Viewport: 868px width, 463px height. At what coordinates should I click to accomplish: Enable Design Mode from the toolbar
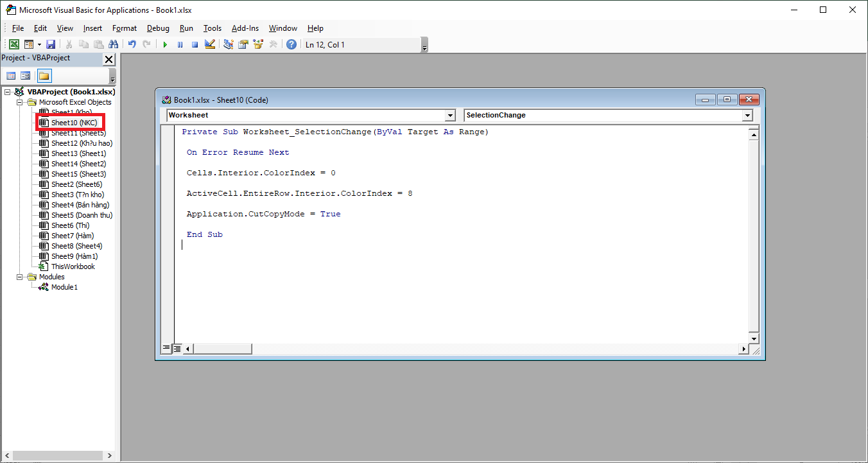(x=209, y=44)
